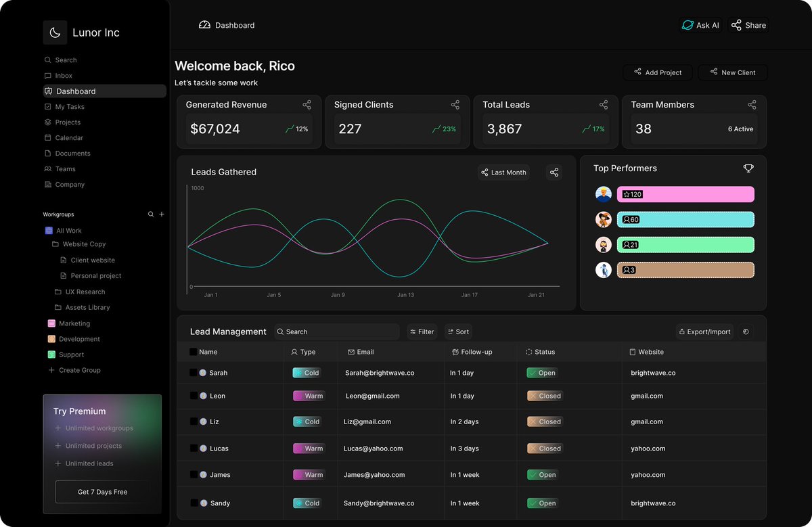Open Projects in the sidebar
The height and width of the screenshot is (527, 812).
point(62,122)
